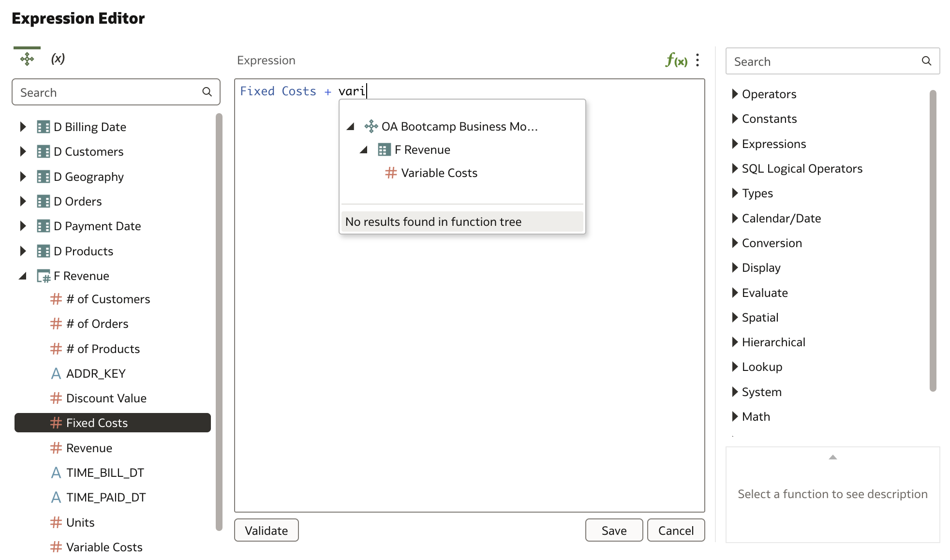
Task: Expand the Display function category
Action: [735, 267]
